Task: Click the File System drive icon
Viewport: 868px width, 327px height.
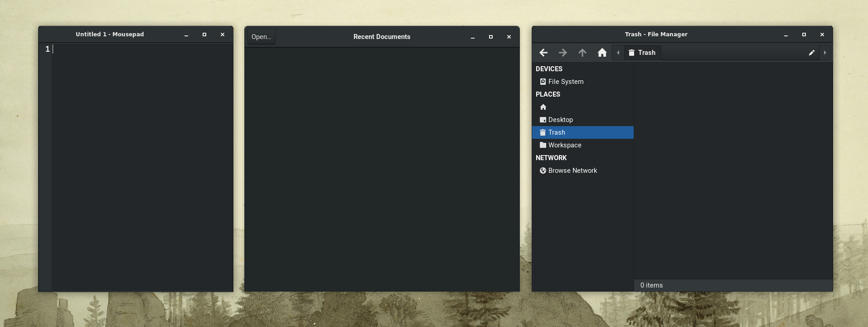Action: [x=543, y=82]
